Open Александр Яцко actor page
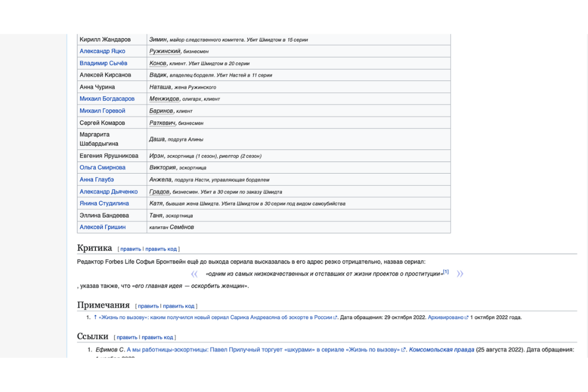Image resolution: width=588 pixels, height=392 pixels. click(102, 51)
